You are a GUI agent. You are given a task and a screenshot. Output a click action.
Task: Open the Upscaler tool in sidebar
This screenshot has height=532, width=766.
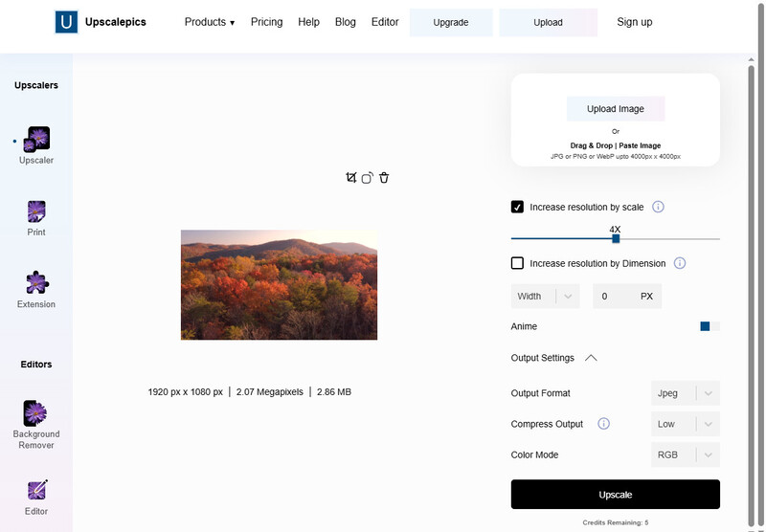[x=37, y=140]
